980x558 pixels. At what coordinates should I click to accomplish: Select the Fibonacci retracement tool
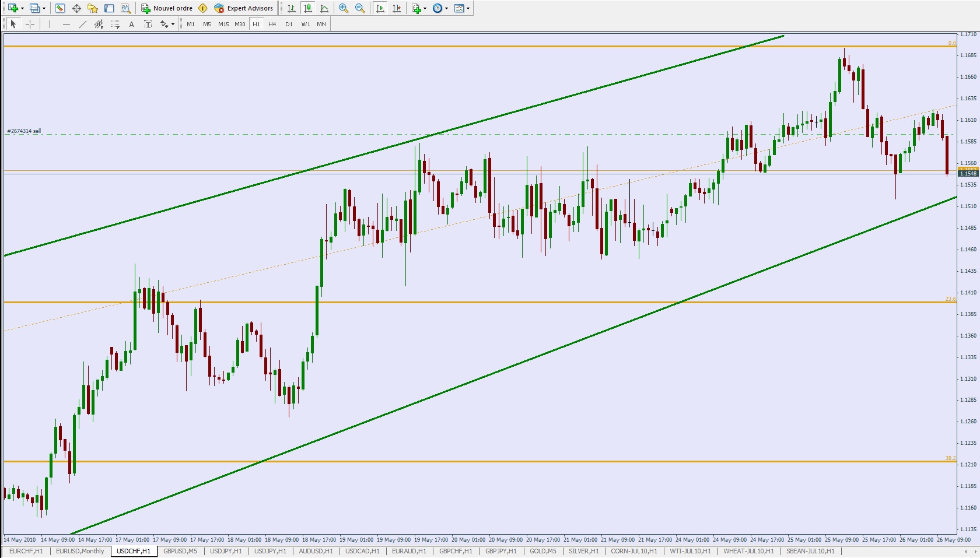[x=116, y=24]
